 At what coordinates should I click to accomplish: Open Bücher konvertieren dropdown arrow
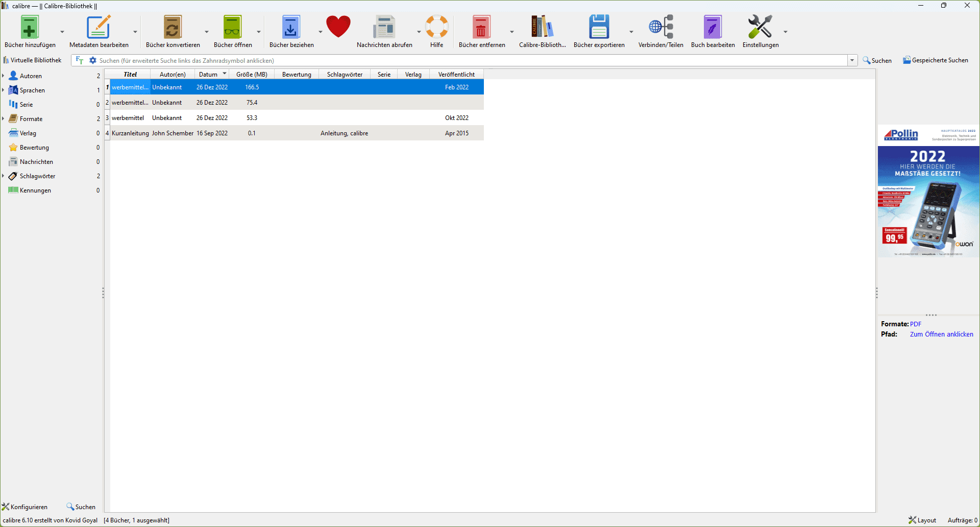point(207,32)
